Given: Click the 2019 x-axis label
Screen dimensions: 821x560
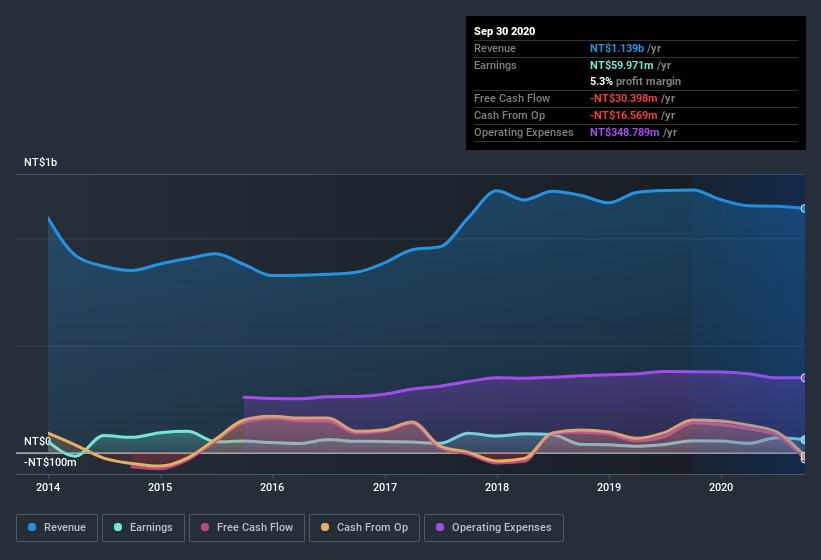Looking at the screenshot, I should coord(609,487).
